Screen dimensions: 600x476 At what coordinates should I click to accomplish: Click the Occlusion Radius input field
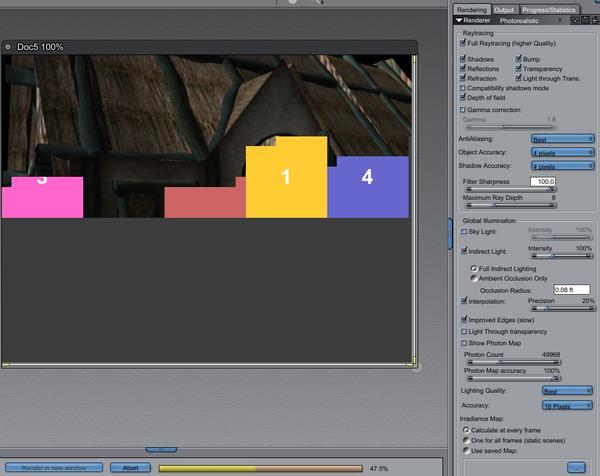pyautogui.click(x=572, y=290)
